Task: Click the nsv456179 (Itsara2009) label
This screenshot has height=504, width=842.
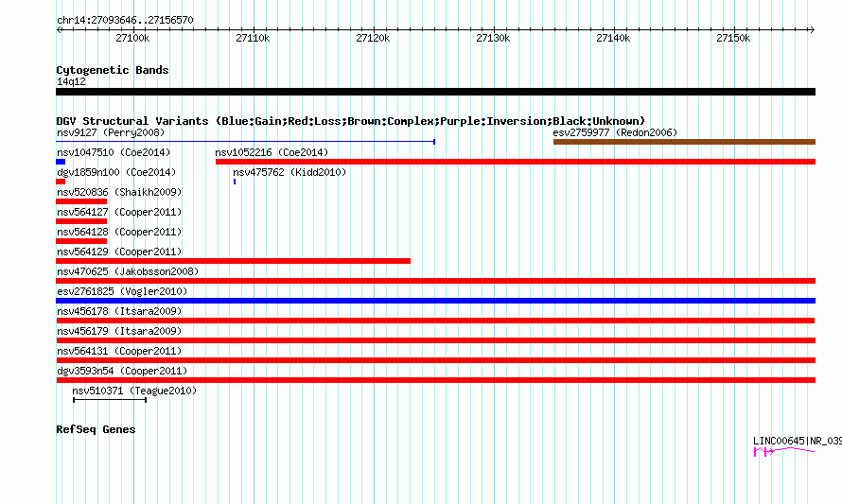Action: (x=119, y=331)
